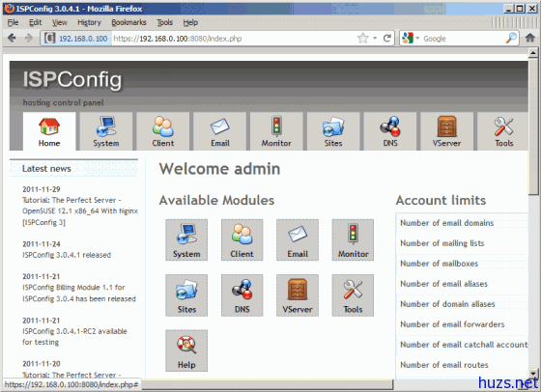This screenshot has width=541, height=392.
Task: Open the View menu
Action: [x=59, y=22]
